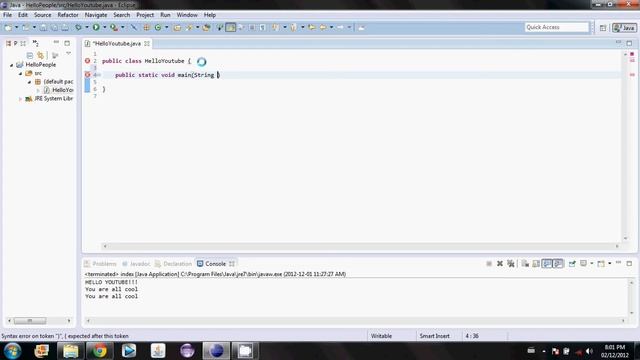Click the Previous Annotation toolbar icon
This screenshot has width=640, height=360.
pos(293,27)
